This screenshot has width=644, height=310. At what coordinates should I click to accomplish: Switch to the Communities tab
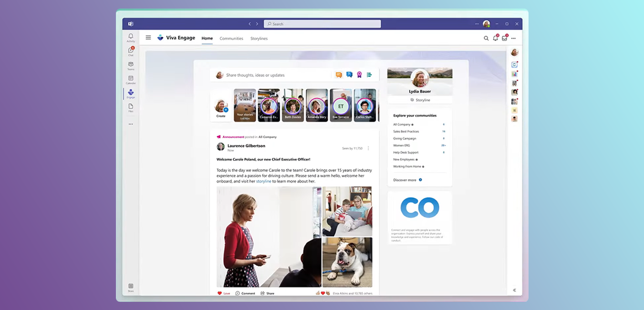231,39
